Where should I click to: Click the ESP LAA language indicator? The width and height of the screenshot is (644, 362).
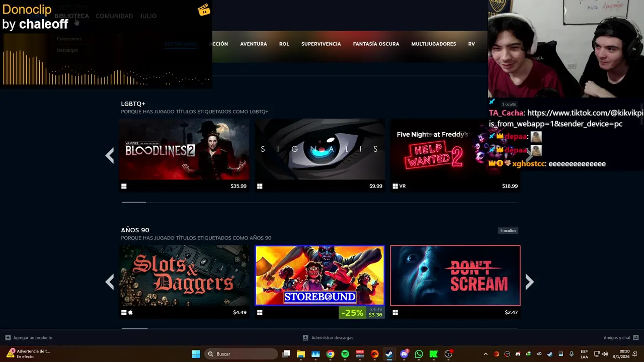click(584, 354)
